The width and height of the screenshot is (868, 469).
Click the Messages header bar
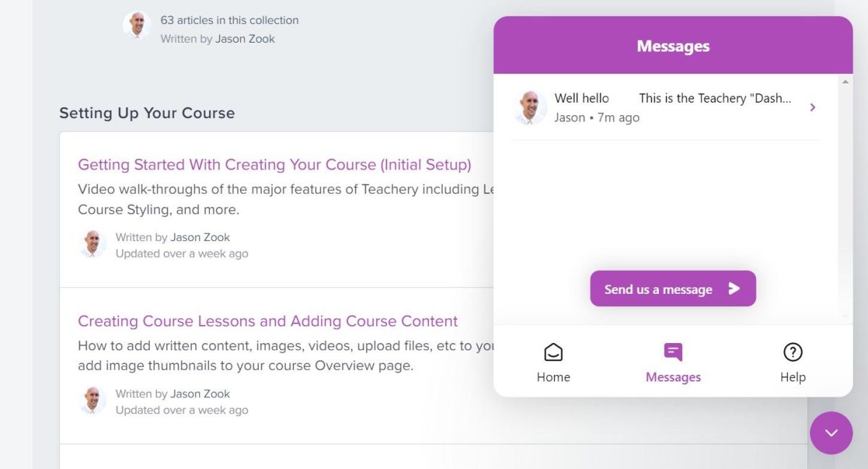pyautogui.click(x=673, y=46)
